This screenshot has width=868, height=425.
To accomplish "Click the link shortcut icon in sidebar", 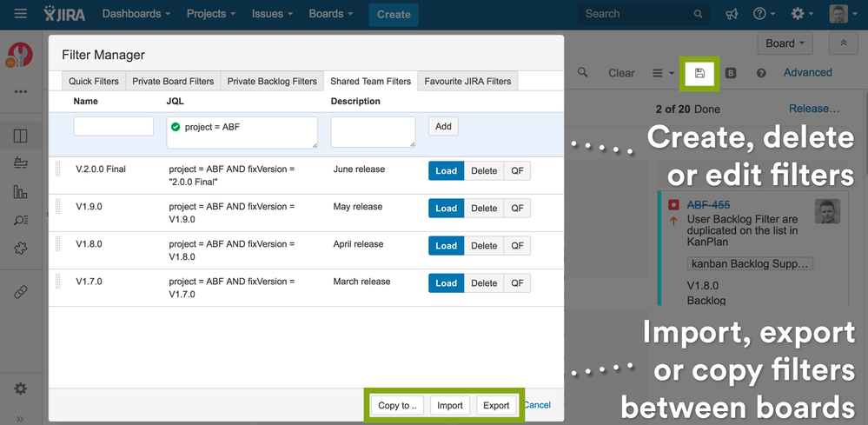I will [21, 292].
